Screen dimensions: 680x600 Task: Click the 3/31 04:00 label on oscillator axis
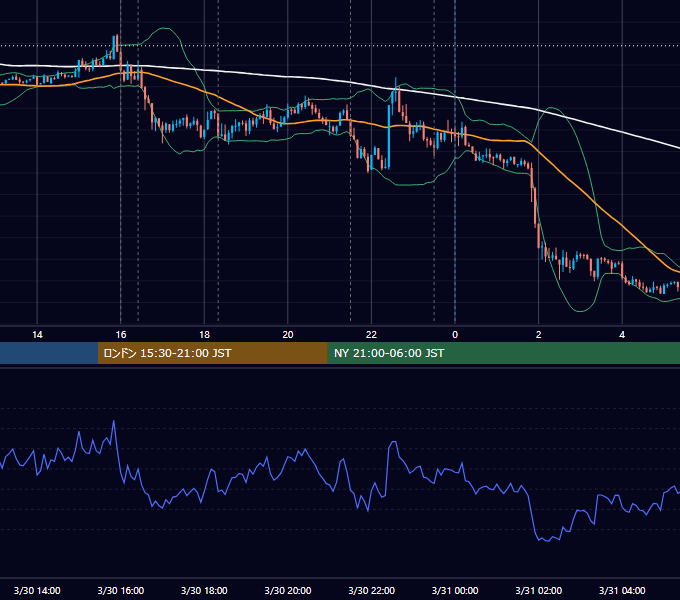tap(622, 590)
